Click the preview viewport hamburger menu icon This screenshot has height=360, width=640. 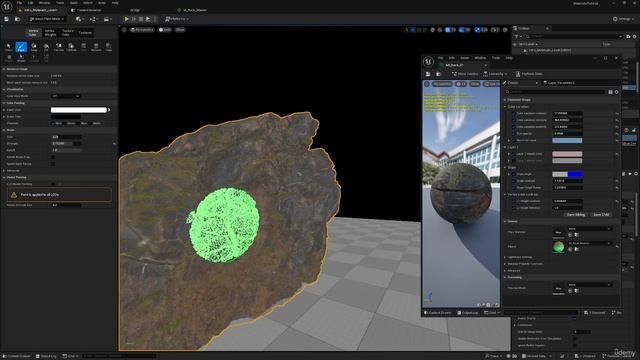[x=427, y=84]
